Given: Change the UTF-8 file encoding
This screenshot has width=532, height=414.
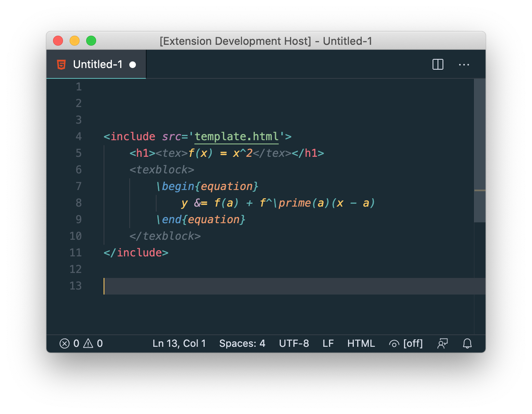Looking at the screenshot, I should point(294,343).
